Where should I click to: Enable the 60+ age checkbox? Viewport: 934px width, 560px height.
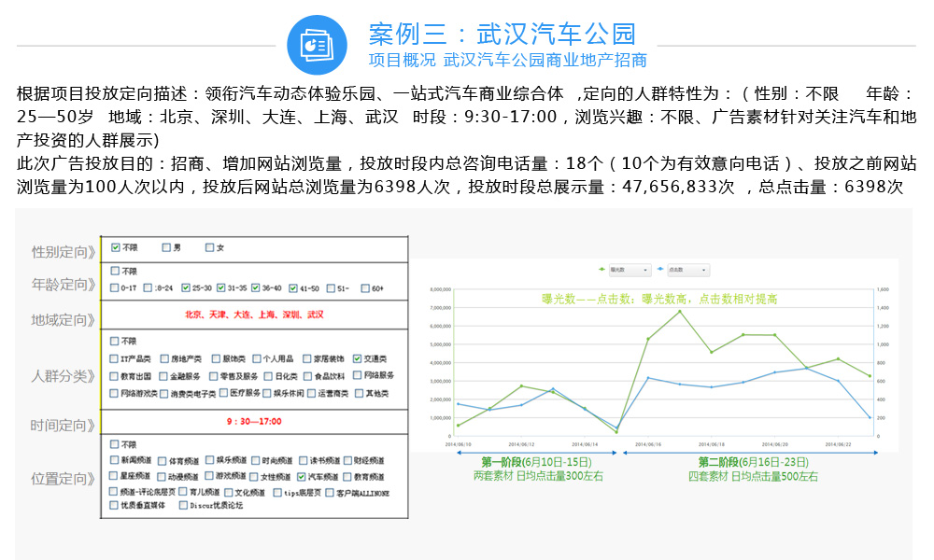[x=366, y=287]
